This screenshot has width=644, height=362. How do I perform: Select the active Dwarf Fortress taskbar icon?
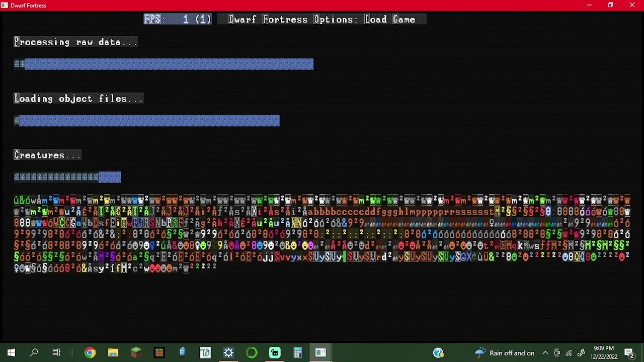click(320, 353)
